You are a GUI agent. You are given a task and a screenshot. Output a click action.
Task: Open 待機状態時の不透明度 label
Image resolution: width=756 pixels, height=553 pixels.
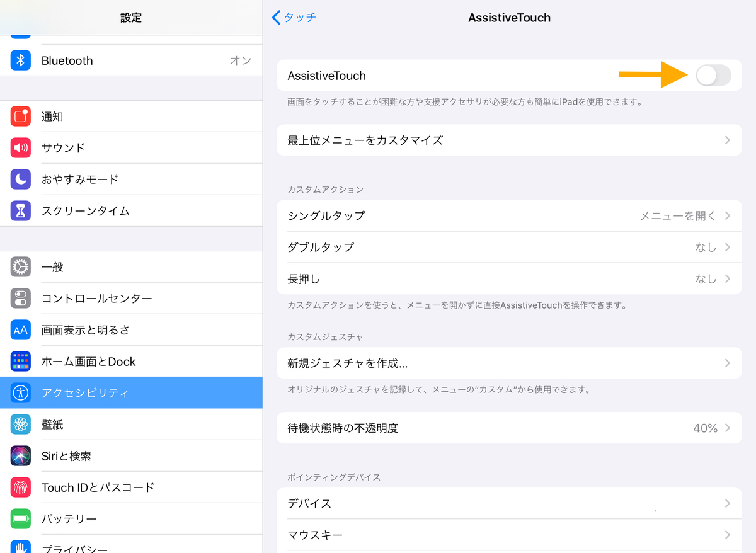343,428
